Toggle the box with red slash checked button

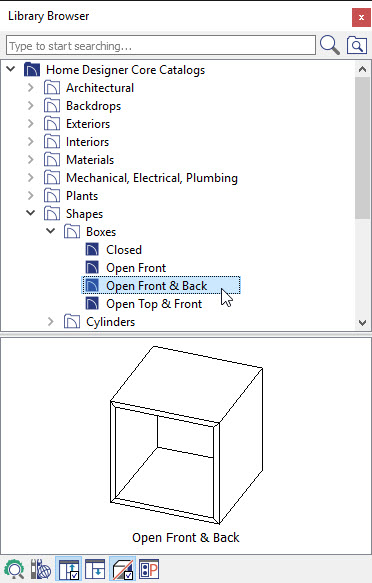point(122,569)
